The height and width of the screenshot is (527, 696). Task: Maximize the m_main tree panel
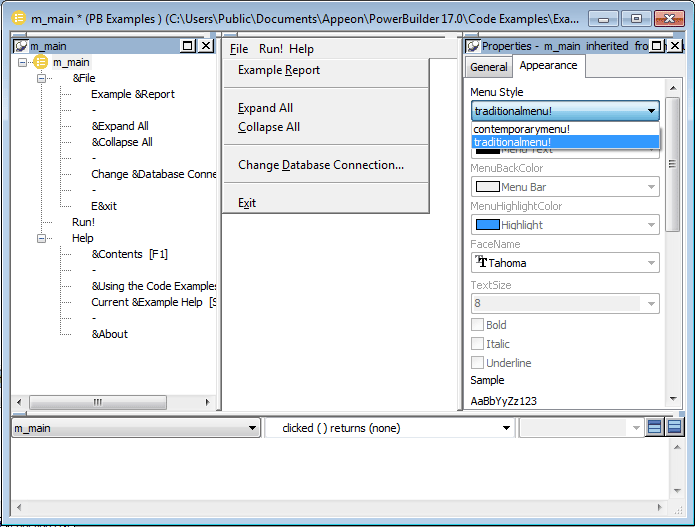(x=188, y=46)
